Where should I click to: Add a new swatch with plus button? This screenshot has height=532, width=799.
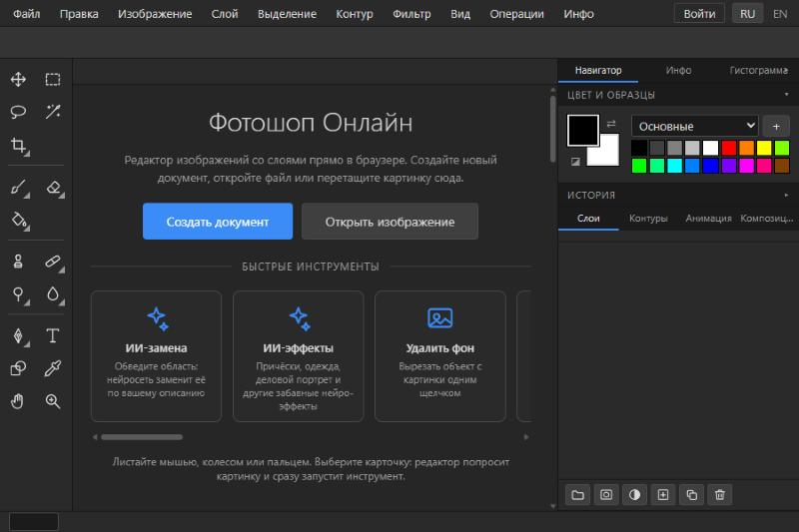pyautogui.click(x=776, y=126)
